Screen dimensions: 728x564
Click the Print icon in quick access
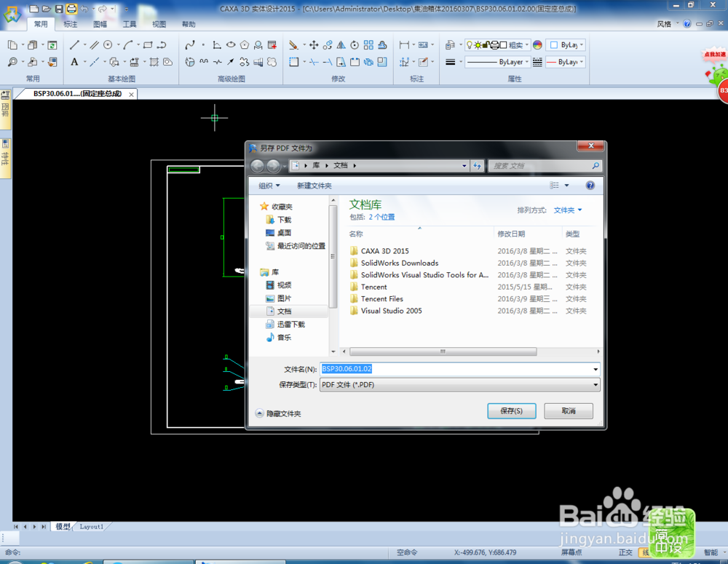(x=71, y=8)
